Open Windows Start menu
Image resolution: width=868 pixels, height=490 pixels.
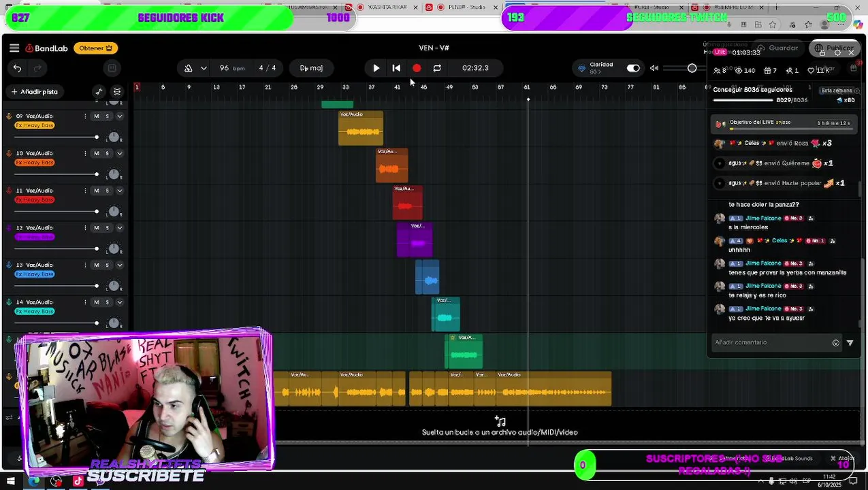point(11,481)
